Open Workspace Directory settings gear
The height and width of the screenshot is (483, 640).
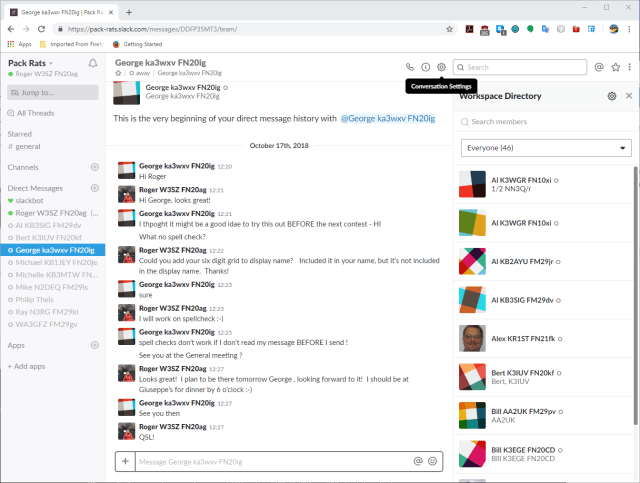click(611, 96)
